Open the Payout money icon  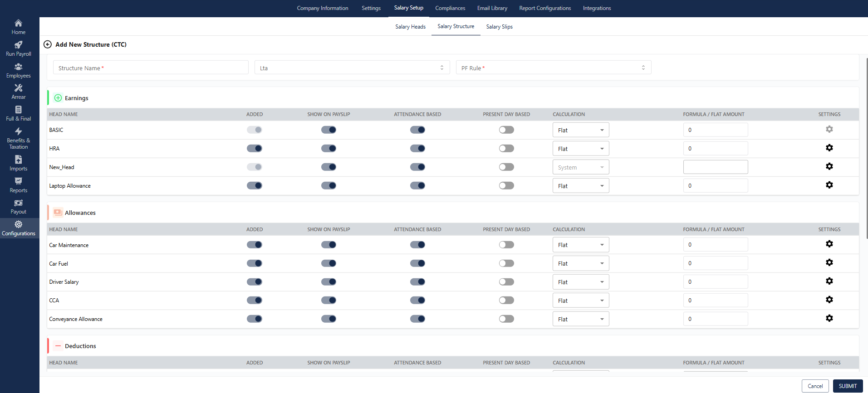pos(18,203)
